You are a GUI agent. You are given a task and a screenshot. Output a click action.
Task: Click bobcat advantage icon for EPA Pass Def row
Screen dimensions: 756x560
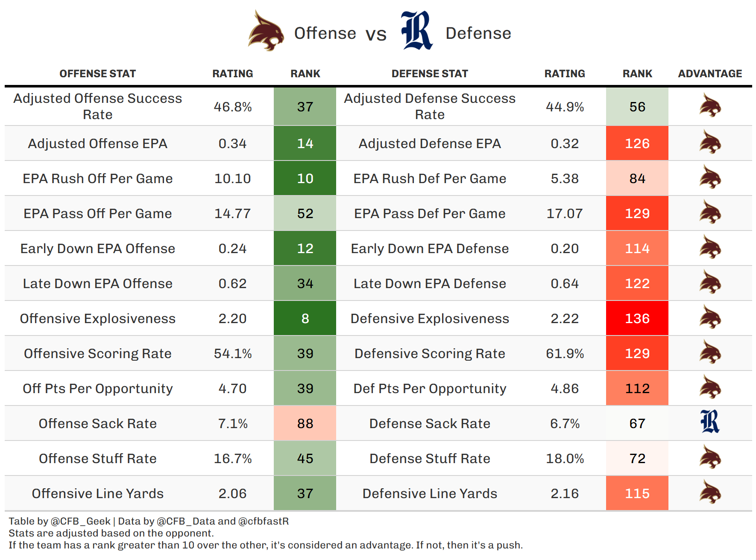pyautogui.click(x=710, y=213)
